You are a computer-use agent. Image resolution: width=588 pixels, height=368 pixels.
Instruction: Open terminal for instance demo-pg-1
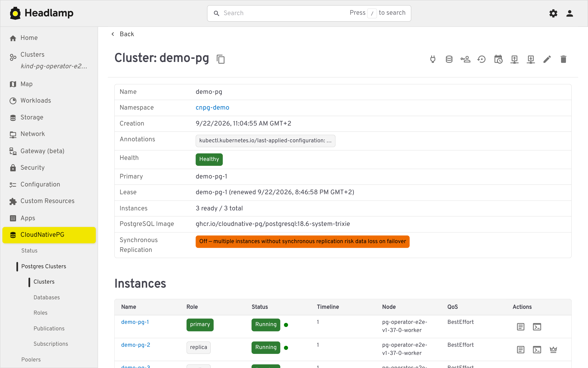537,327
